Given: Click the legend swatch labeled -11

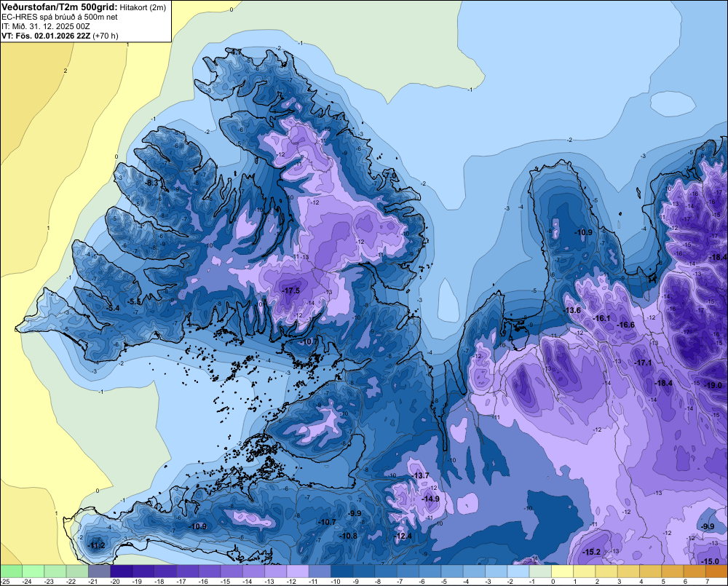Looking at the screenshot, I should click(x=320, y=571).
